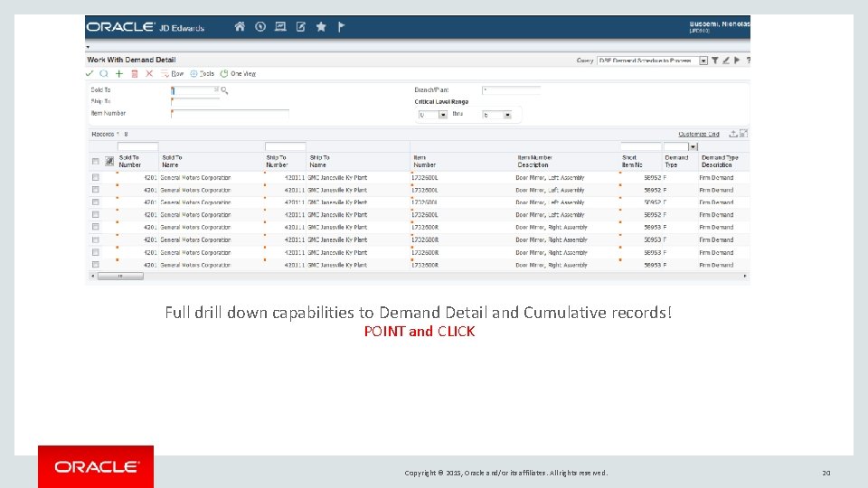
Task: Open the Tools gear menu
Action: point(202,73)
